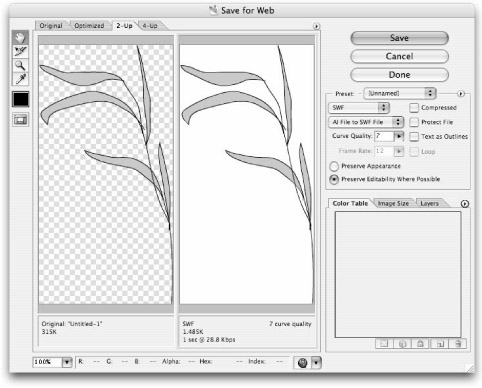Click the Save button
482x388 pixels.
pyautogui.click(x=399, y=38)
